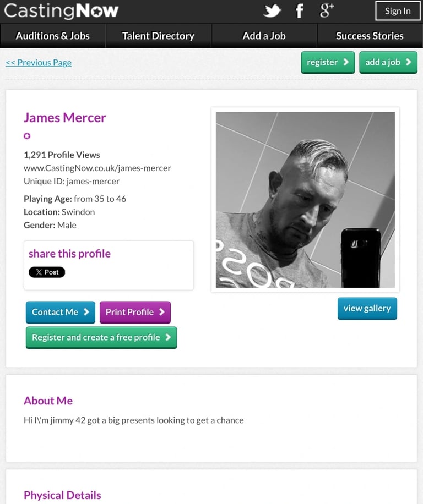Click the arrow on the register button

tap(346, 62)
